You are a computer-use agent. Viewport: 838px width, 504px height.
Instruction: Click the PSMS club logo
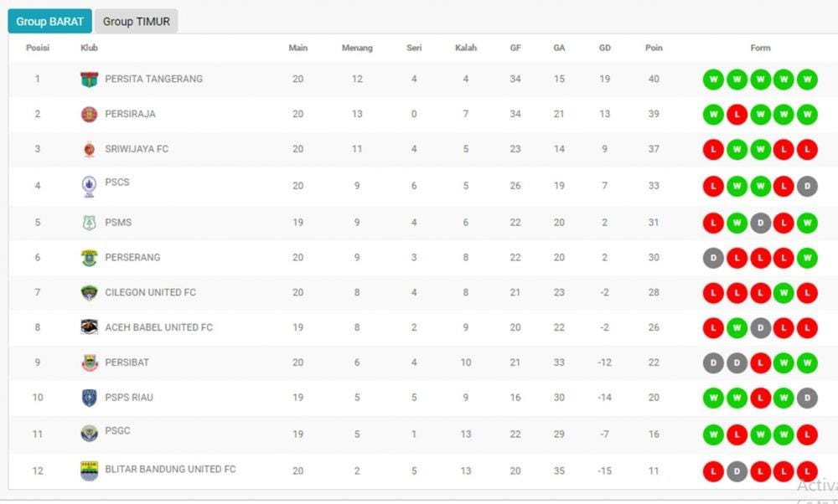[x=89, y=223]
